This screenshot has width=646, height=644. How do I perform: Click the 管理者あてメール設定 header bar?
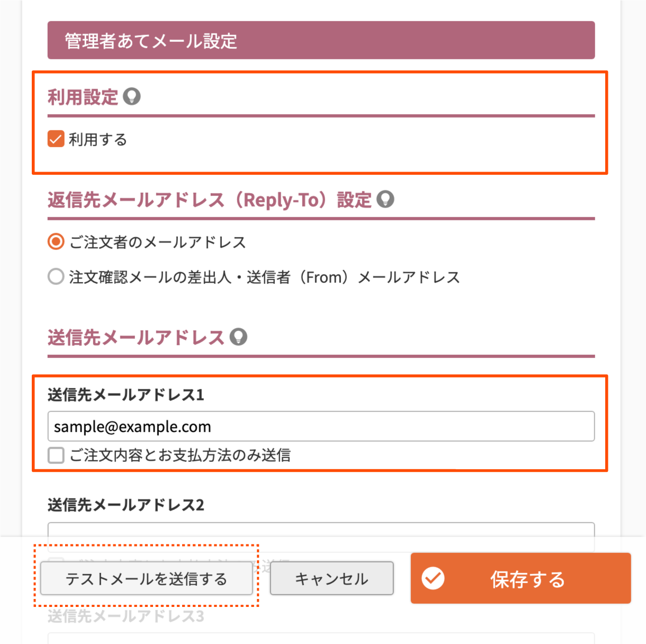point(321,40)
